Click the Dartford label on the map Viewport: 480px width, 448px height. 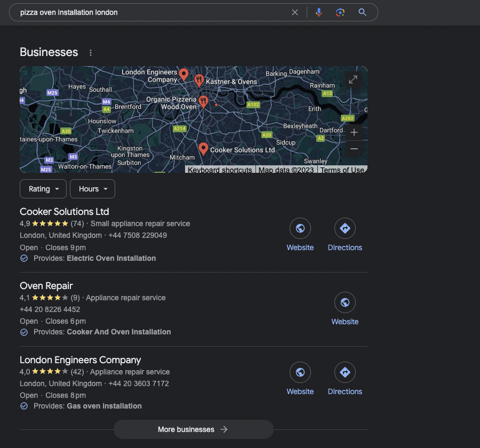click(x=331, y=130)
